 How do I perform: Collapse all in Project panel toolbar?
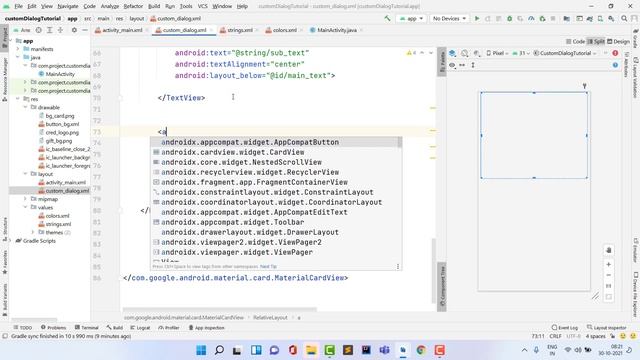[x=60, y=30]
